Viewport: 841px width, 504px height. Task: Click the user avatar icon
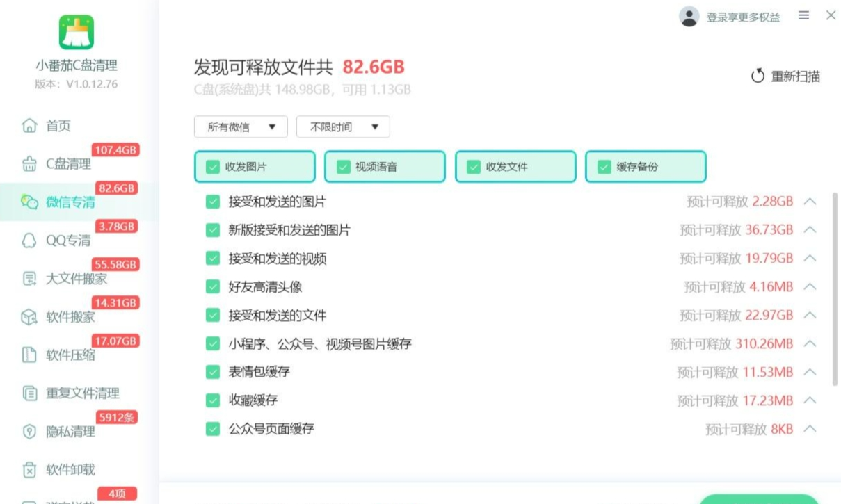(689, 17)
